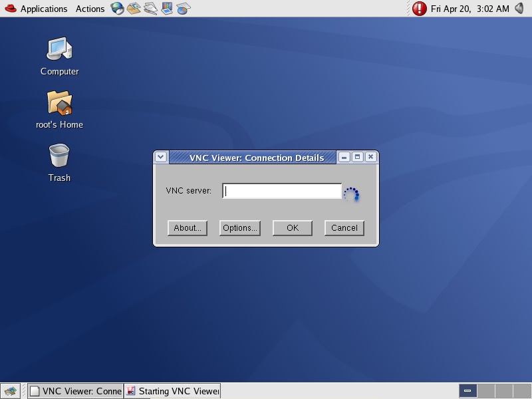Select Starting VNC Viewer taskbar entry
Screen dimensions: 532x399
tap(172, 391)
